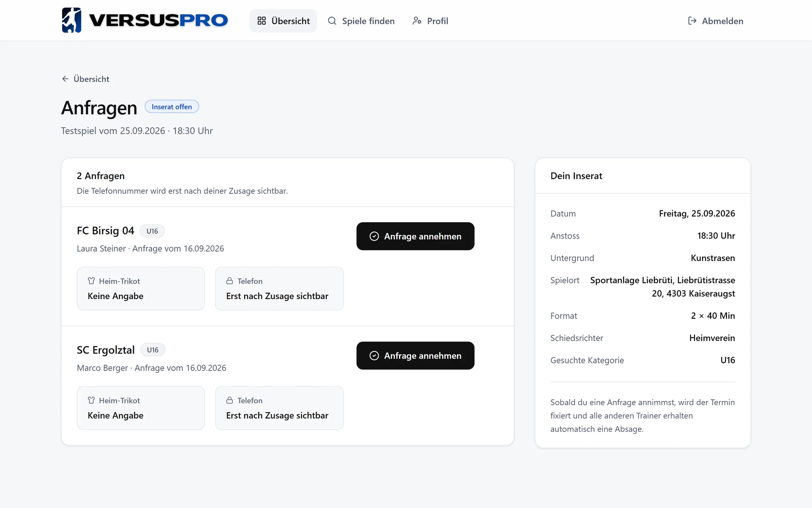Open the Übersicht nav tab
This screenshot has width=812, height=508.
tap(283, 21)
